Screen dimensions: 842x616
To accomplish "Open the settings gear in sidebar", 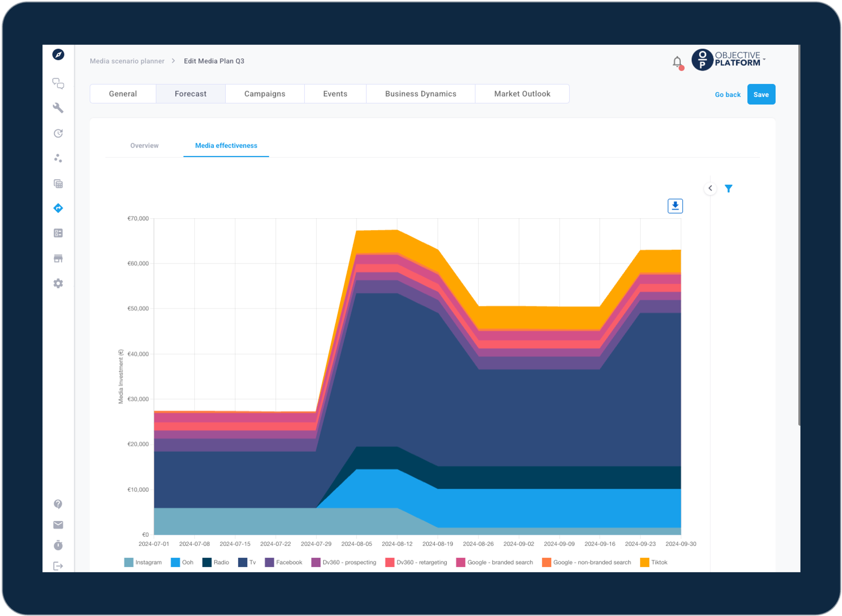I will point(58,283).
